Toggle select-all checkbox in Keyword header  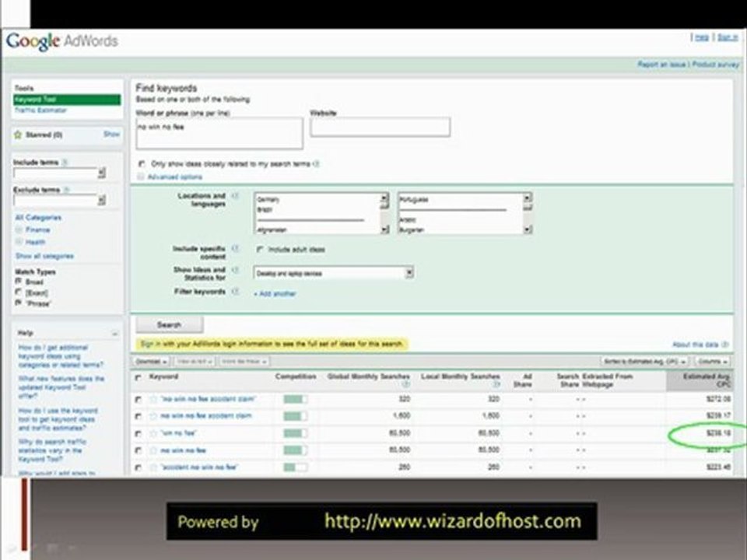pyautogui.click(x=139, y=378)
